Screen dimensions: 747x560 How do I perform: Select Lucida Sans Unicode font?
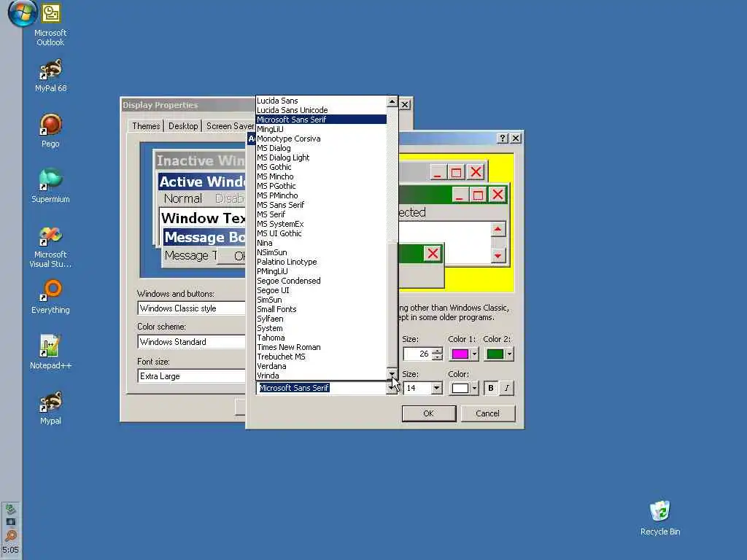pyautogui.click(x=321, y=110)
